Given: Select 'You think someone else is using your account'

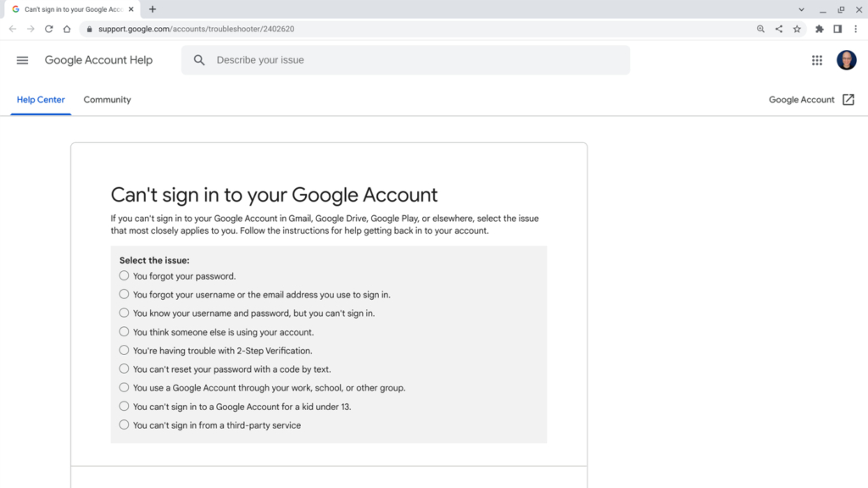Looking at the screenshot, I should click(x=124, y=331).
